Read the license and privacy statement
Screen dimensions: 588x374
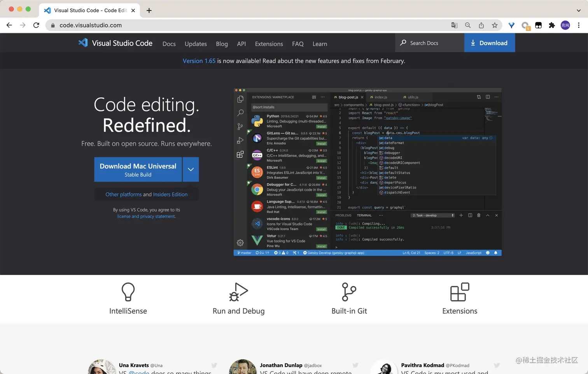147,217
